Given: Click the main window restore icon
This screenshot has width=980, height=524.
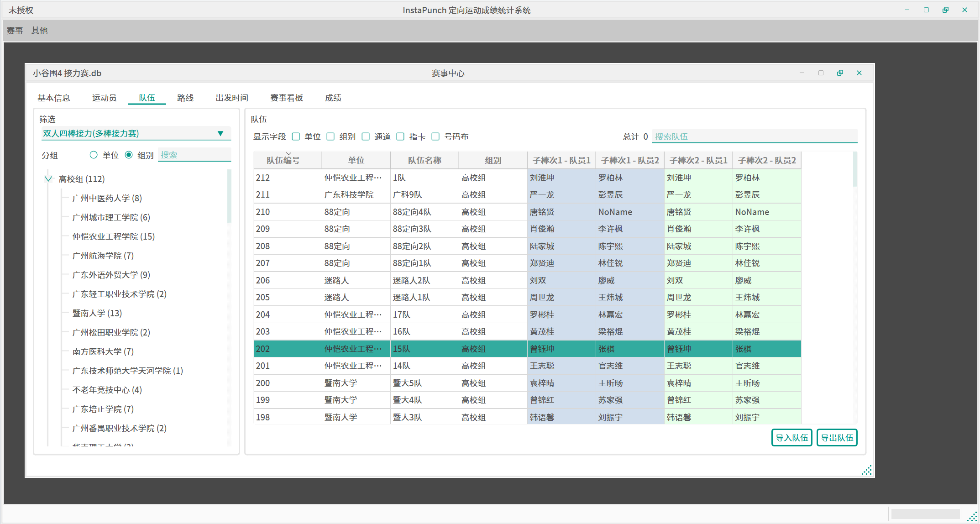Looking at the screenshot, I should 945,10.
